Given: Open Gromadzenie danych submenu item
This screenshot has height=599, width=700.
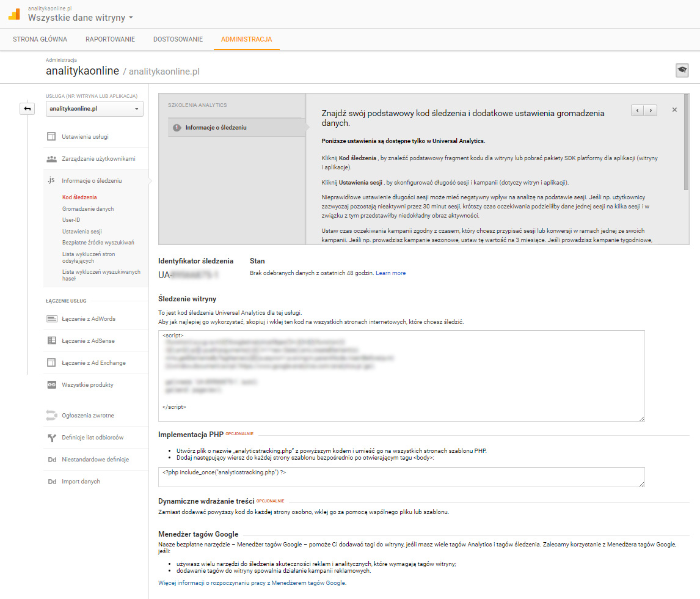Looking at the screenshot, I should [x=88, y=208].
